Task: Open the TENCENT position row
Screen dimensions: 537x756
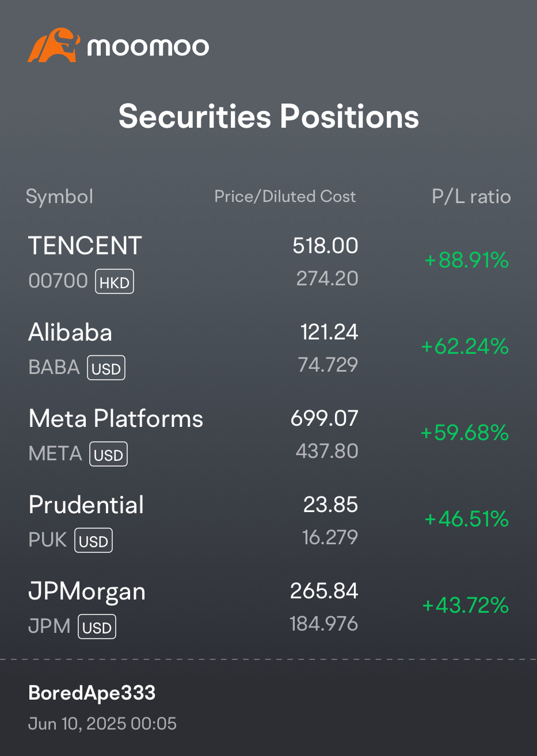Action: pos(268,262)
